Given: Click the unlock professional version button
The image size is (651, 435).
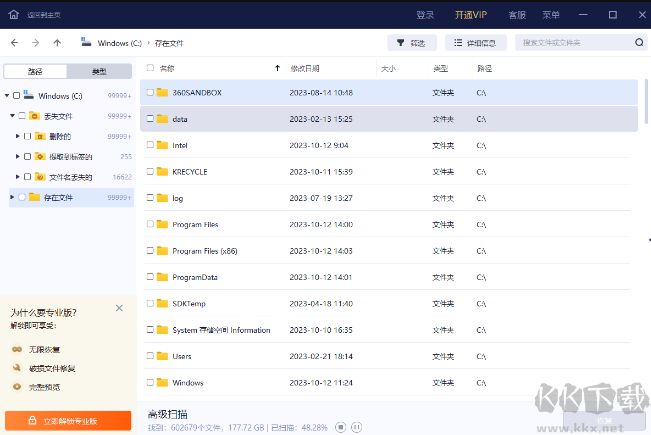Looking at the screenshot, I should point(67,420).
